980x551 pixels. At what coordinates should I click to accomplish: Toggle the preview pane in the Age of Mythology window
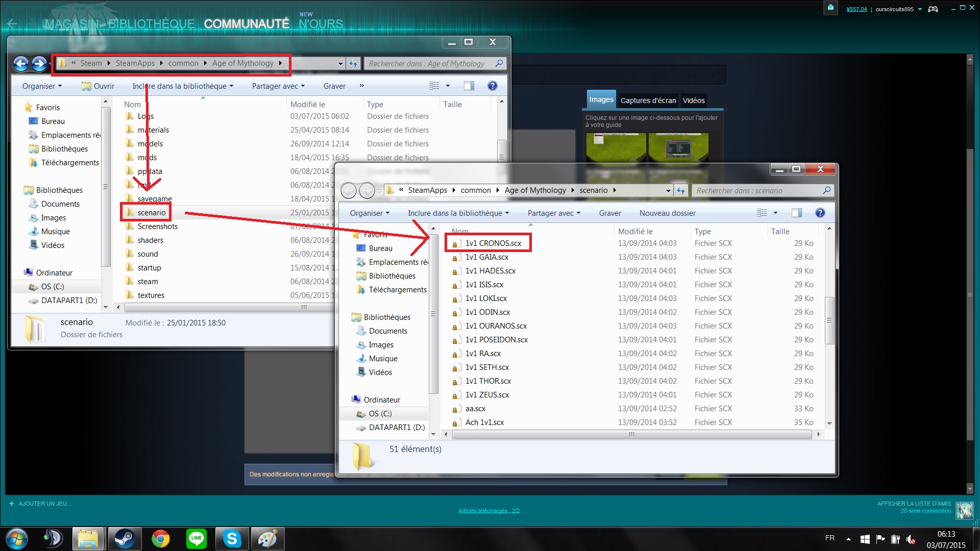[469, 86]
